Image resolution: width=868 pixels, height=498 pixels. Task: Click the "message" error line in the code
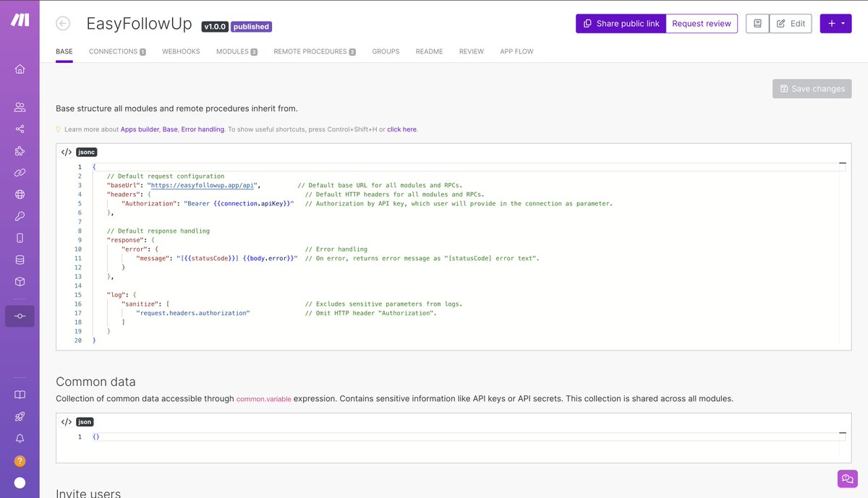(x=217, y=258)
